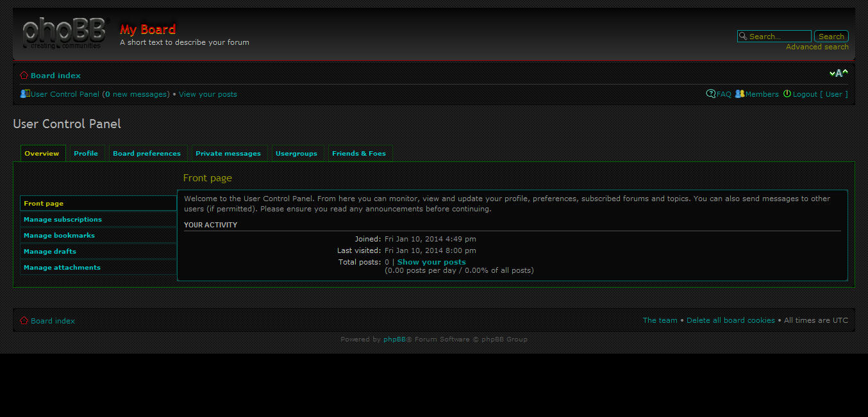
Task: Click the magnifier icon inside the search box
Action: [743, 36]
